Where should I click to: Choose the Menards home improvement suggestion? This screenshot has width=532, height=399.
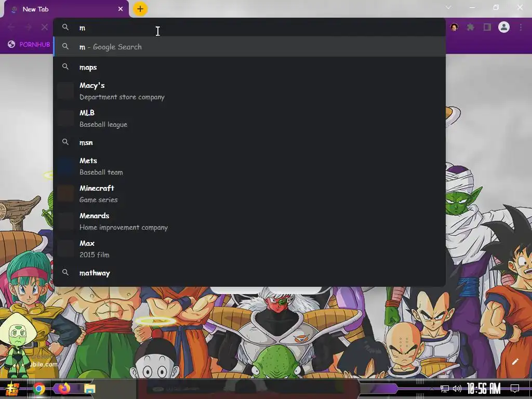(x=249, y=221)
